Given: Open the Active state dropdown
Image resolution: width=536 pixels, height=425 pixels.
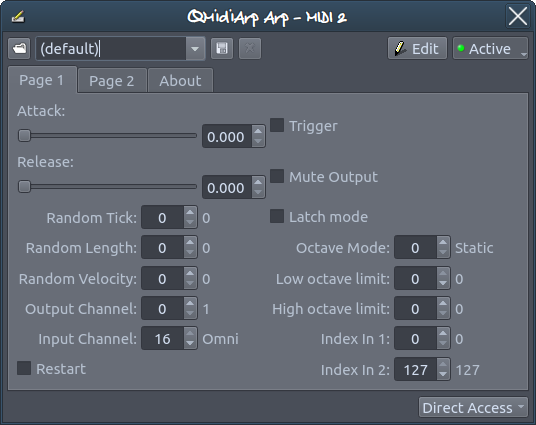Looking at the screenshot, I should [490, 48].
